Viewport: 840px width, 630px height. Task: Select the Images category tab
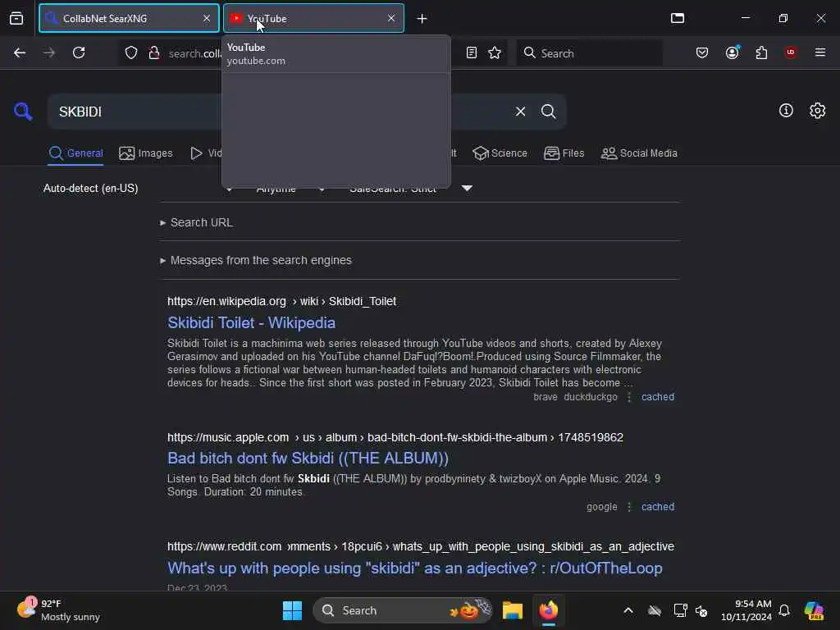click(146, 153)
